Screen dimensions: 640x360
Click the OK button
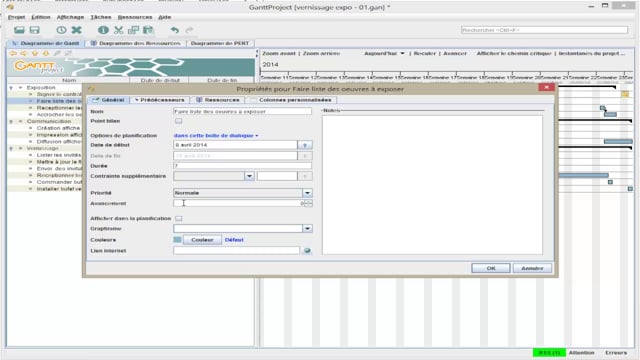(x=491, y=268)
